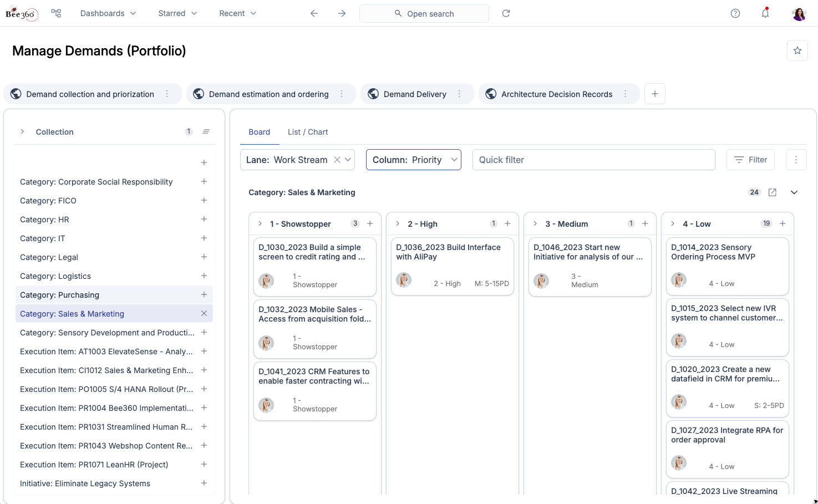Open the help question mark icon
Screen dimensions: 818x504
pyautogui.click(x=735, y=13)
